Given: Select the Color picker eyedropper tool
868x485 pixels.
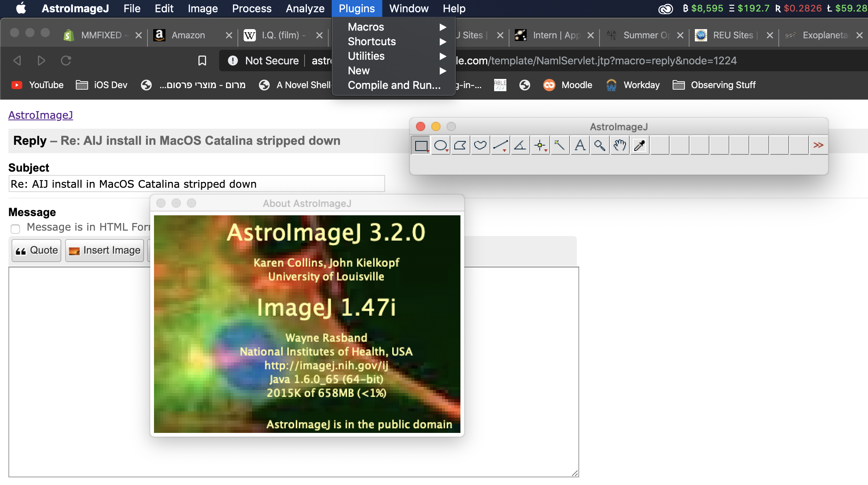Looking at the screenshot, I should [640, 146].
